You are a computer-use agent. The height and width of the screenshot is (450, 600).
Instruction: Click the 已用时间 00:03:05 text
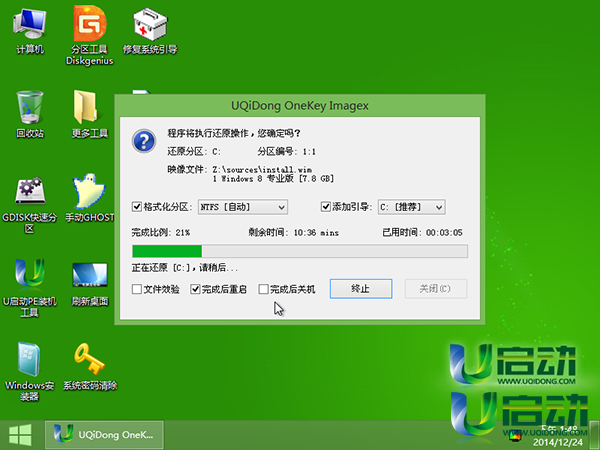click(x=422, y=232)
